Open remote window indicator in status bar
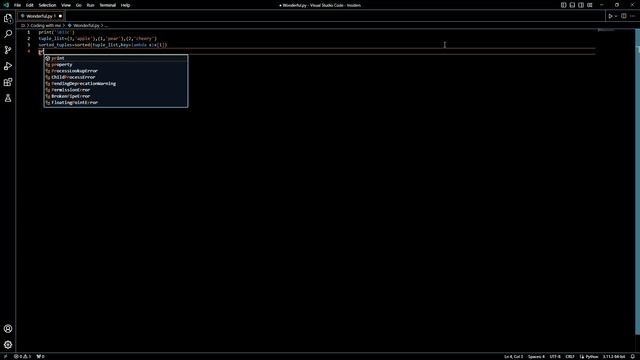This screenshot has height=360, width=640. (6, 356)
